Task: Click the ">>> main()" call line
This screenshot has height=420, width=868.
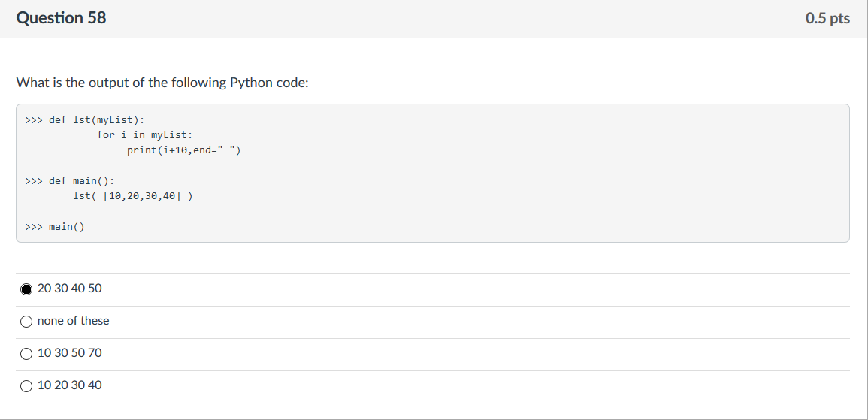Action: tap(55, 227)
